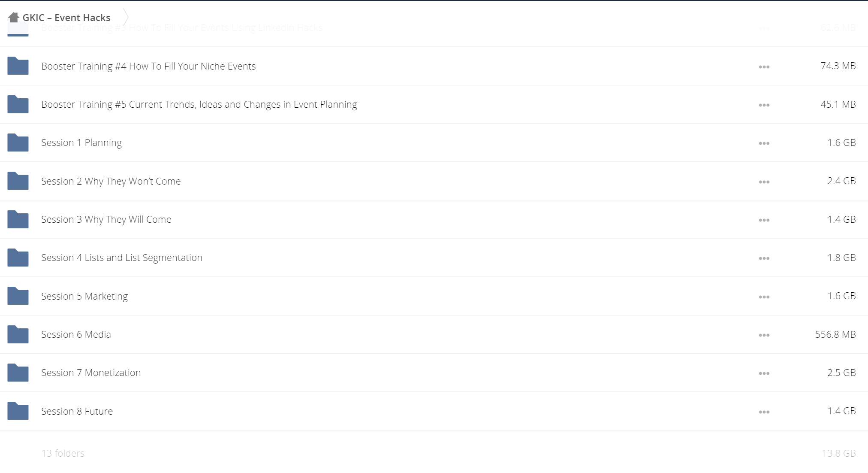Open Session 4 Lists and List Segmentation name
This screenshot has width=868, height=473.
(122, 258)
